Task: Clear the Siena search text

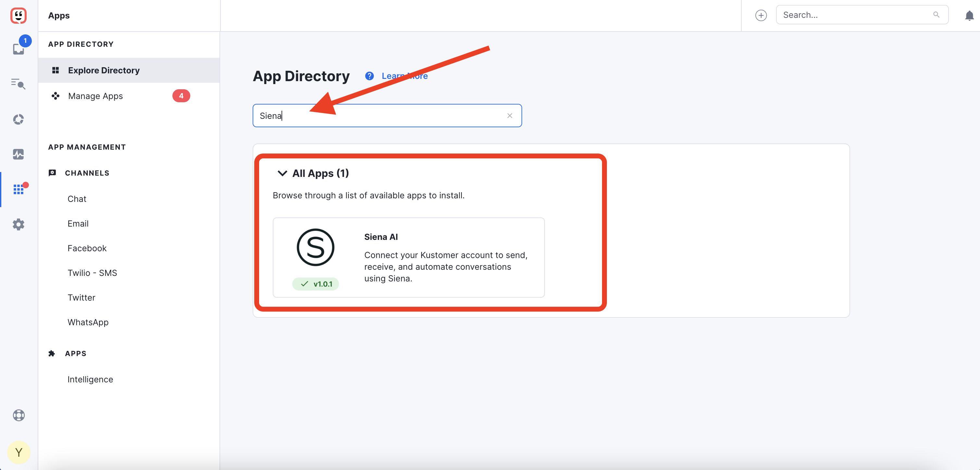Action: coord(510,116)
